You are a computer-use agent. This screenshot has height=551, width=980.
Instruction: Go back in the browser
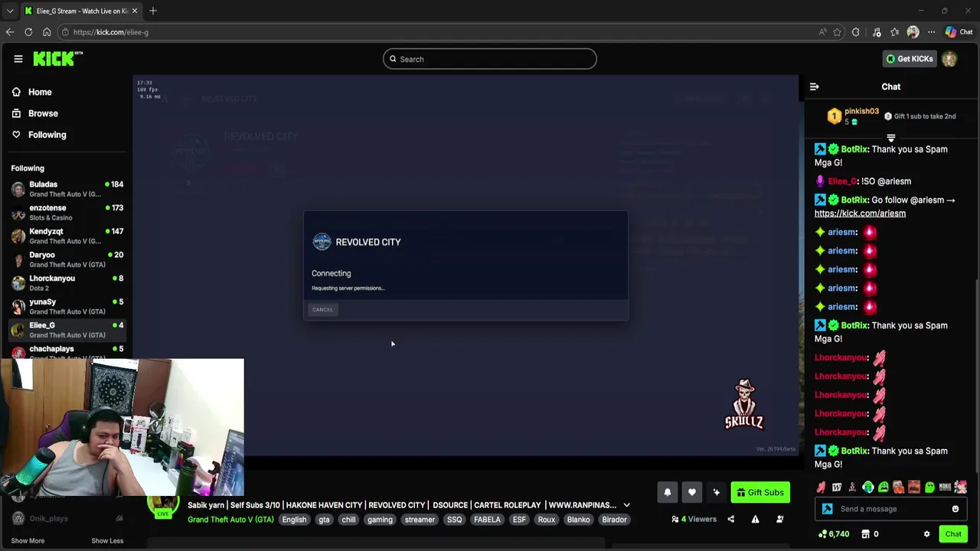(9, 32)
